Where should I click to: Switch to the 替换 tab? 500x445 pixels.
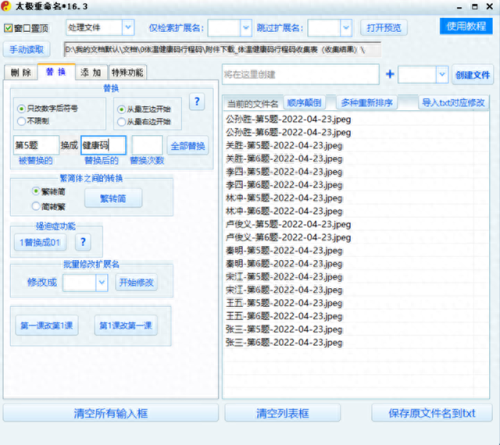pyautogui.click(x=56, y=71)
